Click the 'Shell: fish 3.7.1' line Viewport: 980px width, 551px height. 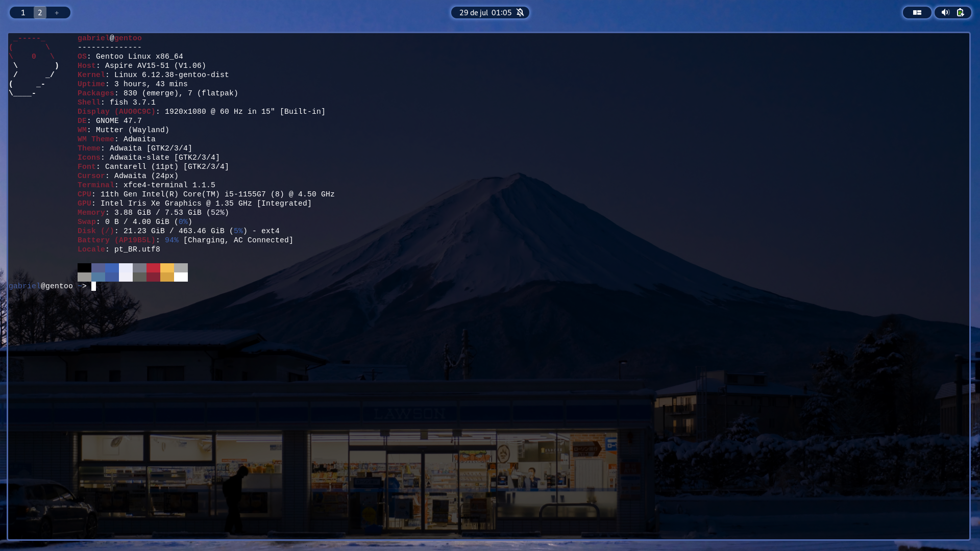click(116, 103)
